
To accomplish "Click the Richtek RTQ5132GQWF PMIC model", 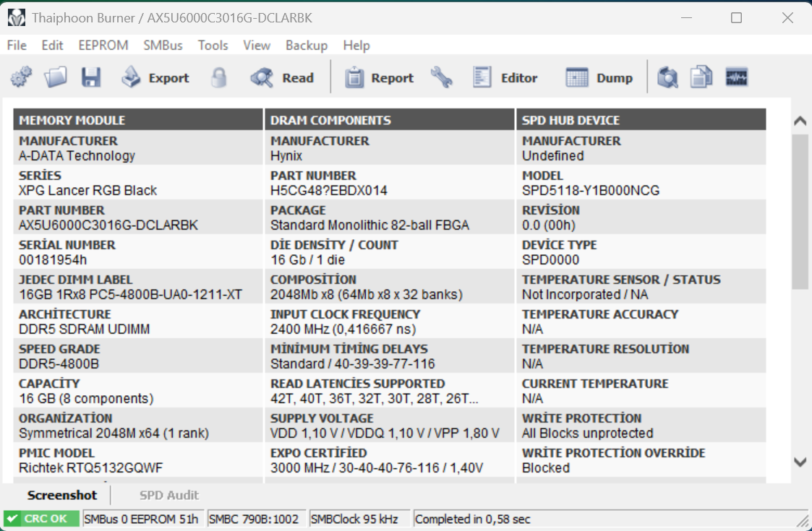I will (x=90, y=468).
